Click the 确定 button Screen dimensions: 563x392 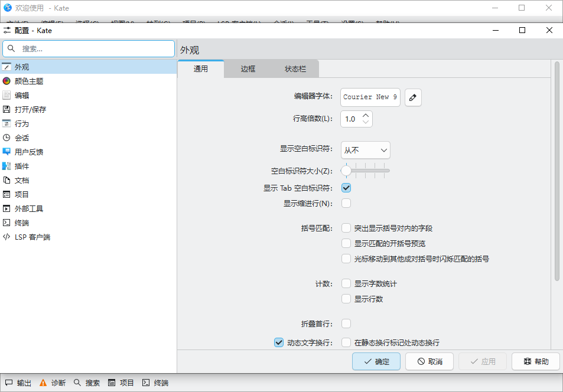coord(376,362)
